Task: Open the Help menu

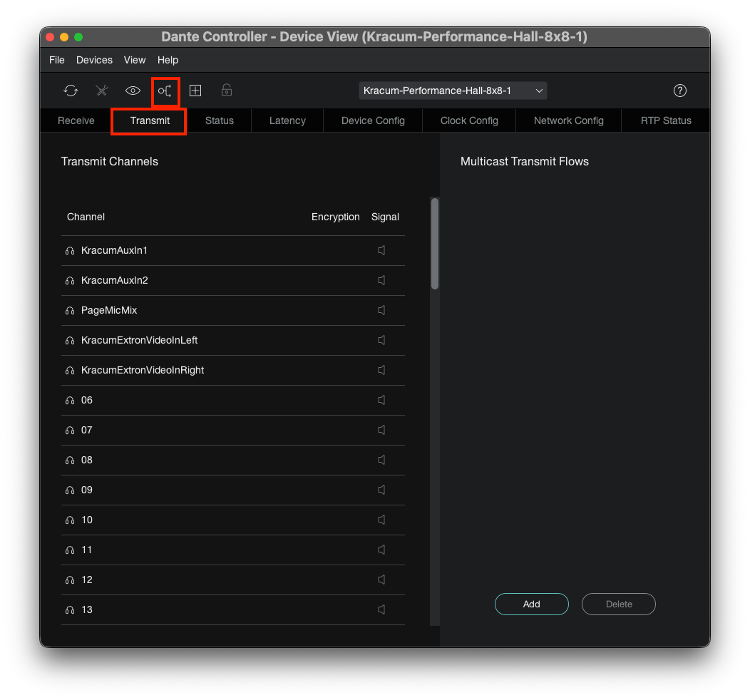Action: click(x=168, y=61)
